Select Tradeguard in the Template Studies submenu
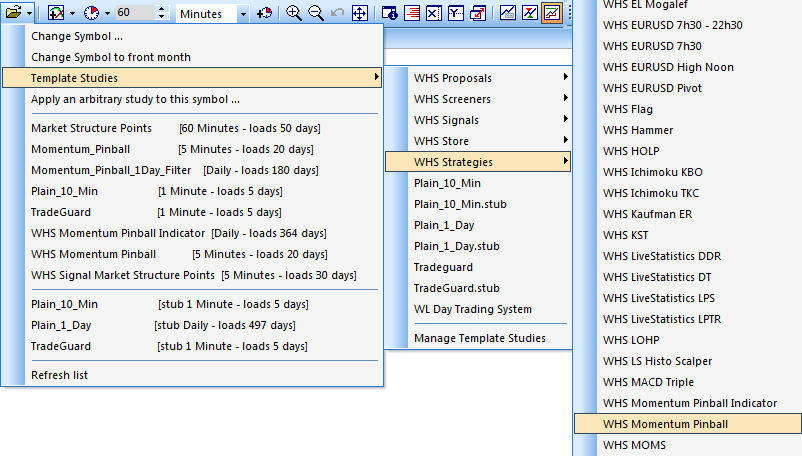 pyautogui.click(x=478, y=267)
